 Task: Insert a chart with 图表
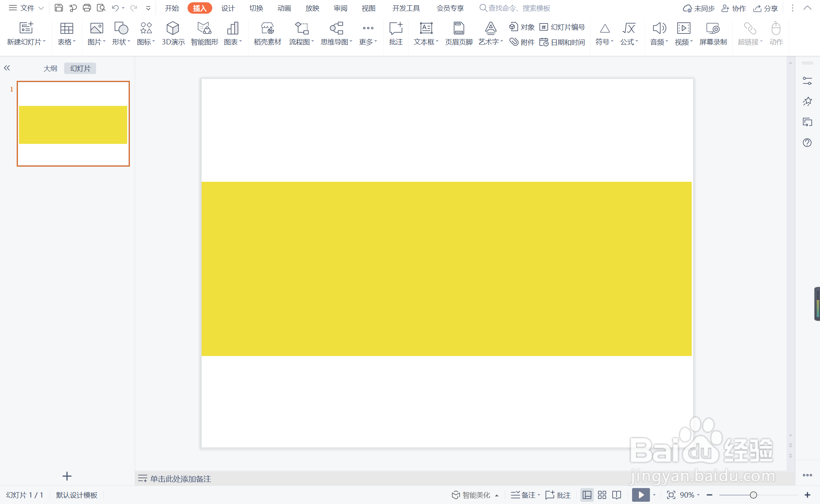[233, 33]
